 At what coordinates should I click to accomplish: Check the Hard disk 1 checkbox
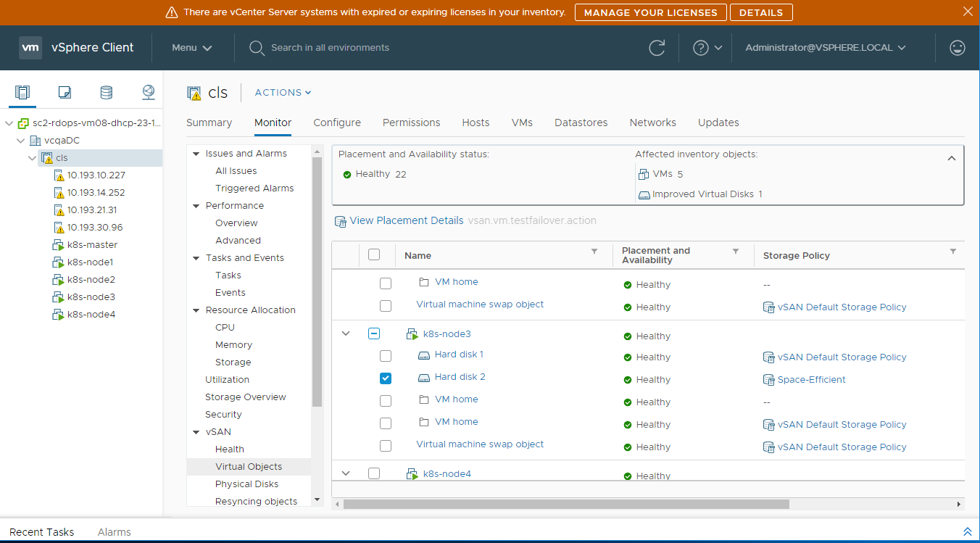coord(386,356)
